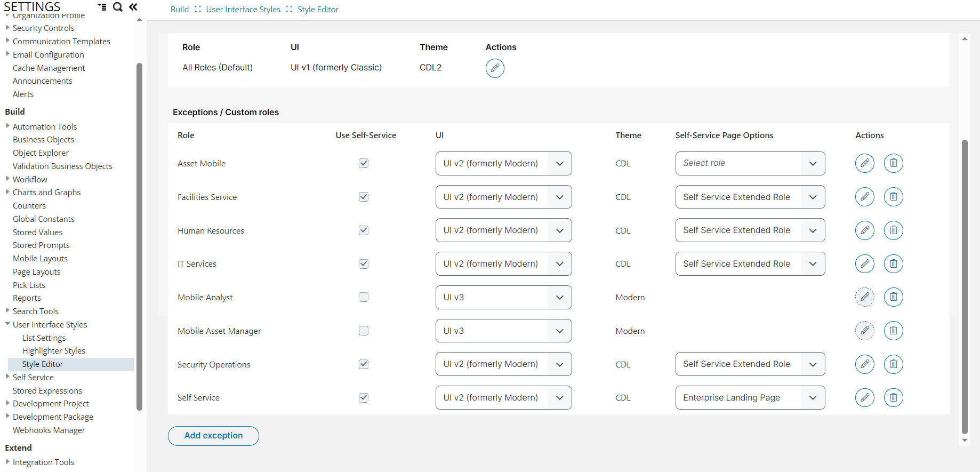Uncheck Use Self-Service for Asset Mobile

click(x=364, y=163)
